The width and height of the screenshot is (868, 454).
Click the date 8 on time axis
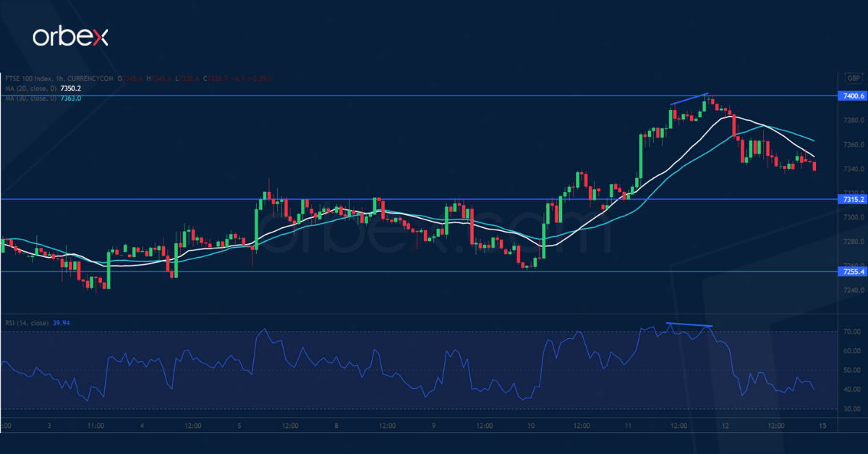(337, 426)
